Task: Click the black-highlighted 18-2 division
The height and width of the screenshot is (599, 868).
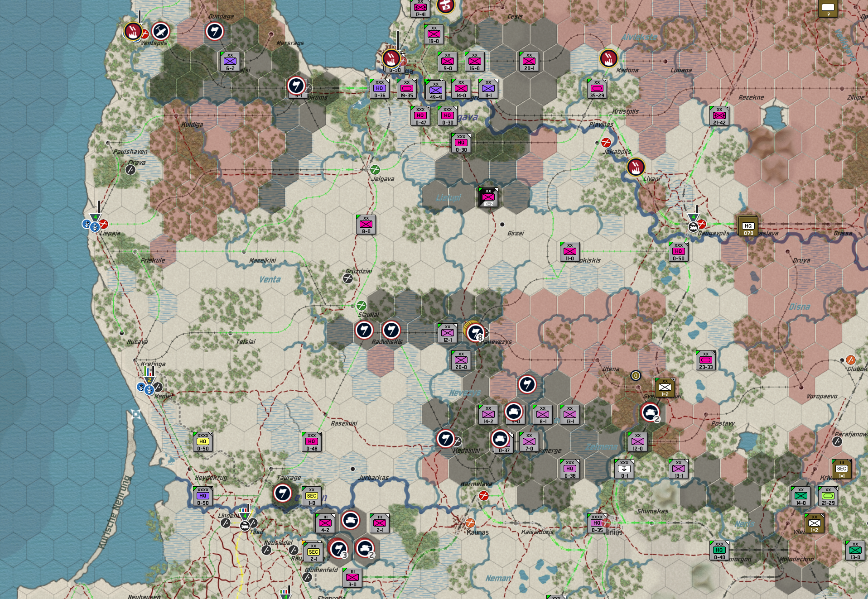Action: click(x=488, y=197)
